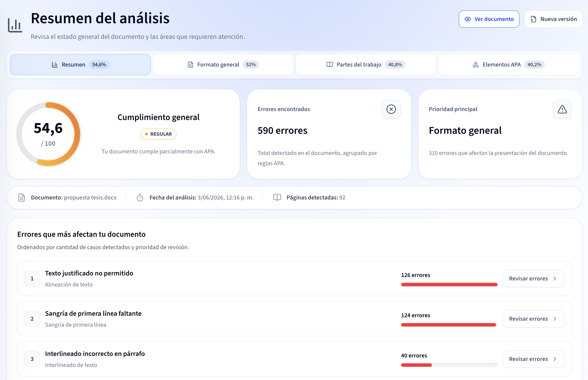Click the REGULAR status badge
Viewport: 588px width, 380px height.
(158, 134)
